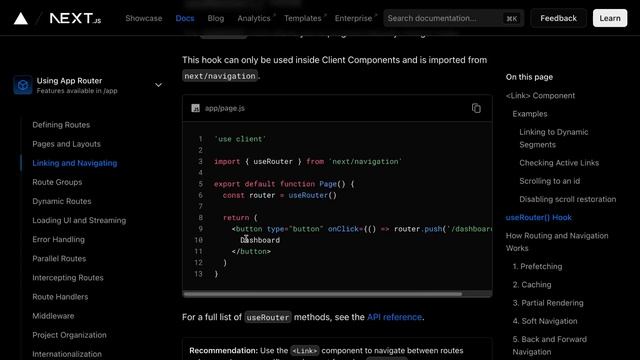
Task: Open Defining Routes in sidebar
Action: (61, 125)
